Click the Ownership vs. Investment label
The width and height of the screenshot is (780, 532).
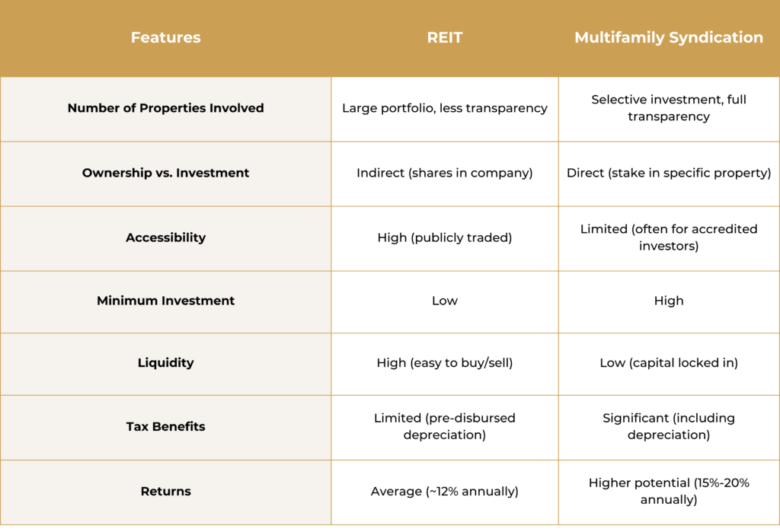coord(165,173)
